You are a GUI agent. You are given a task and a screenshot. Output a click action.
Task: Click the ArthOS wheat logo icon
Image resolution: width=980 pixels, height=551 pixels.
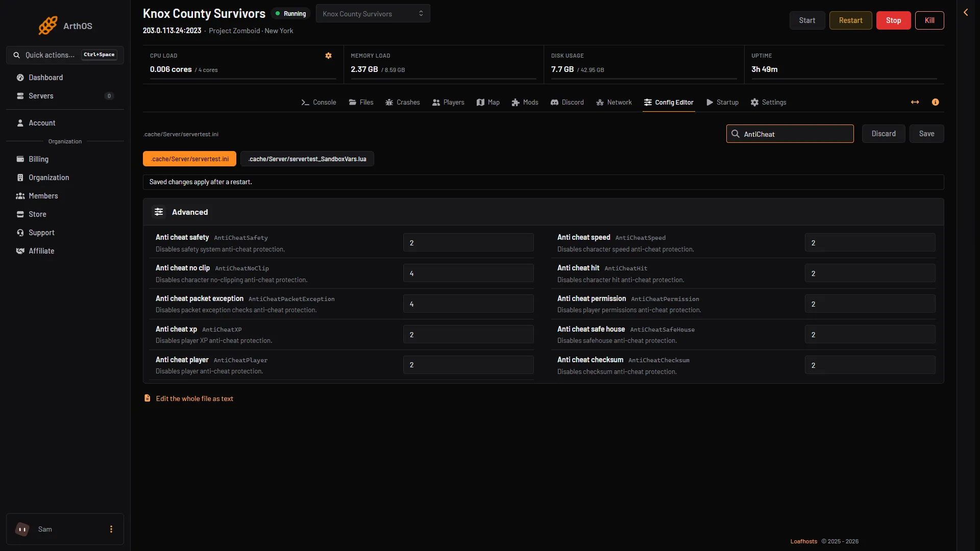[48, 26]
